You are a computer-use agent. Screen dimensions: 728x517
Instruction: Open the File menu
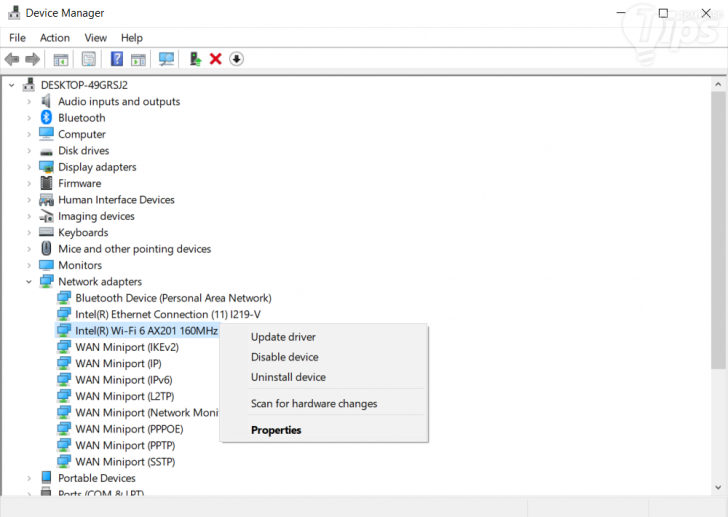(17, 38)
